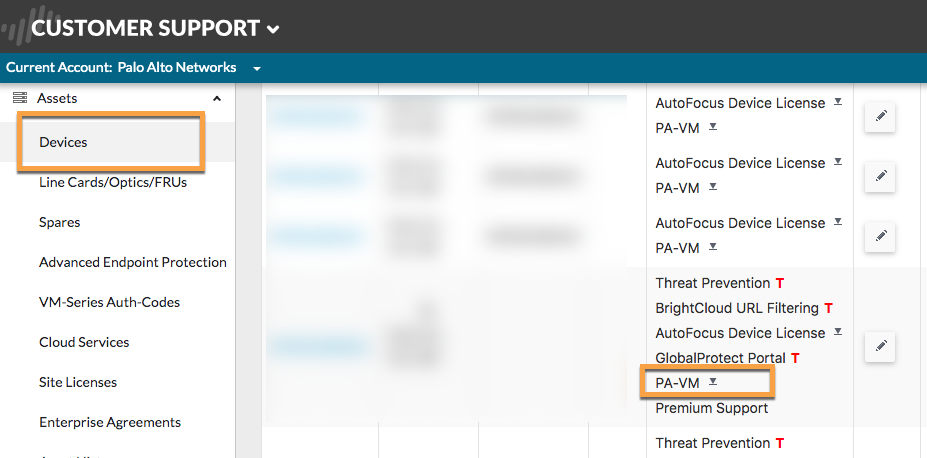Click blurred serial link in third row
This screenshot has width=927, height=458.
317,237
